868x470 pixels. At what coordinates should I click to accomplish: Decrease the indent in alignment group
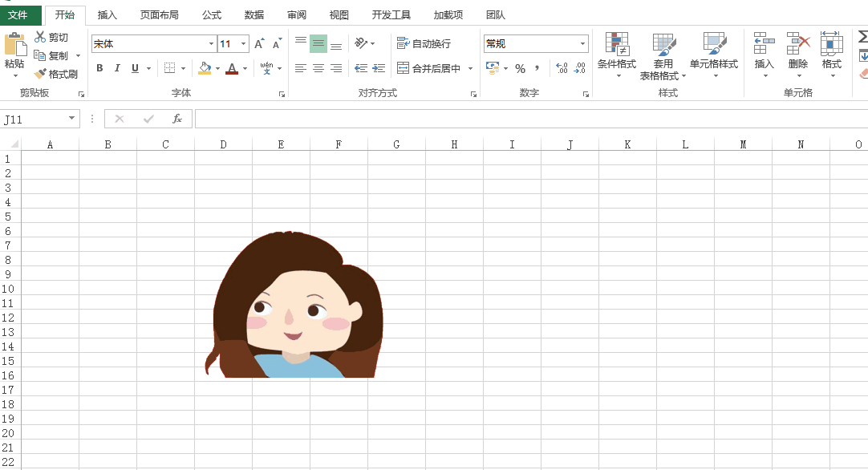tap(361, 68)
